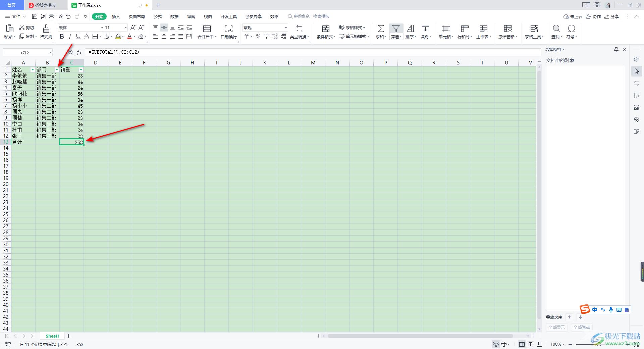This screenshot has height=349, width=644.
Task: Click the 全部显示 button
Action: [556, 327]
